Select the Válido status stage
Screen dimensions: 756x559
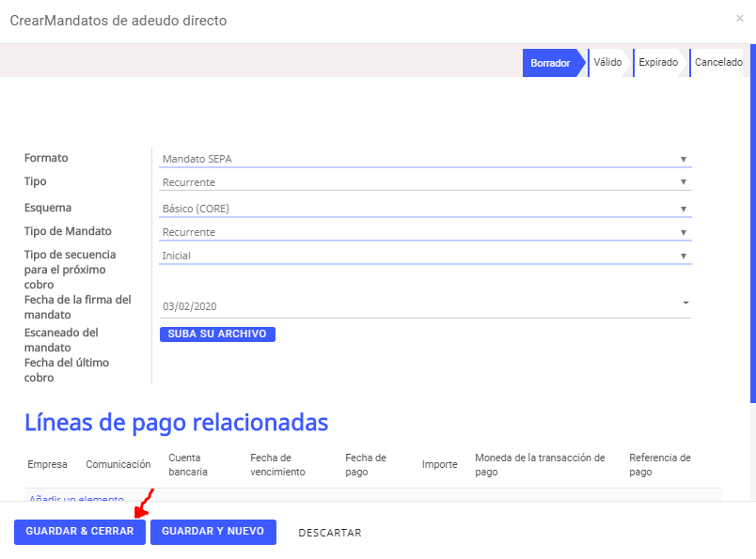click(x=607, y=62)
